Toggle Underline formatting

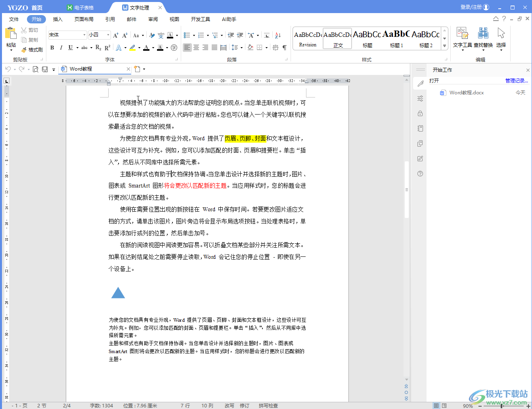(x=70, y=48)
